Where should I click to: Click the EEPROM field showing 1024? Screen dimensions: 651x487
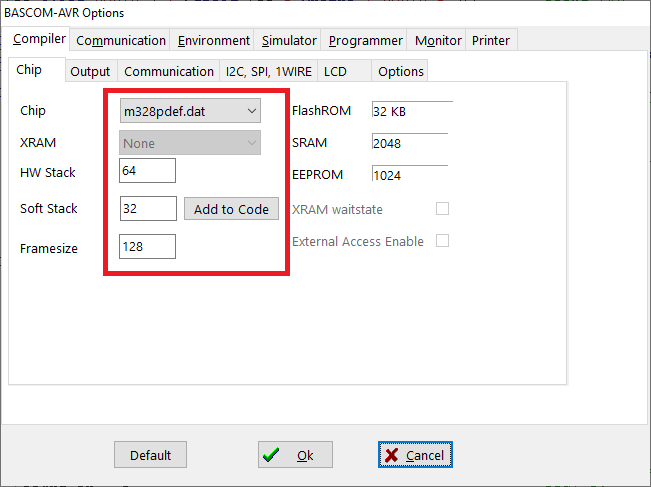(410, 175)
